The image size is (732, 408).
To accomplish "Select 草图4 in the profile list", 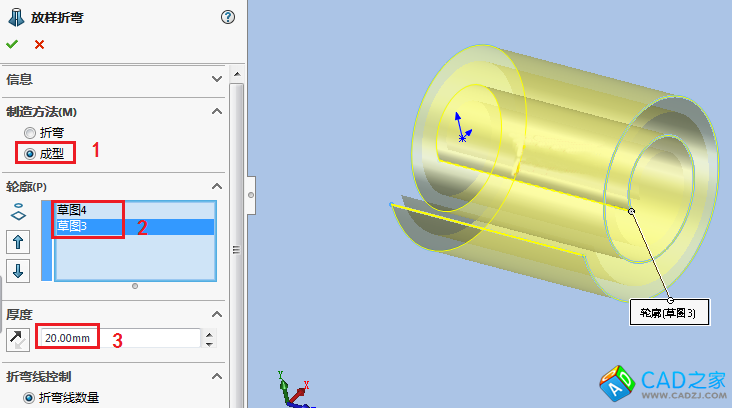I will (72, 210).
